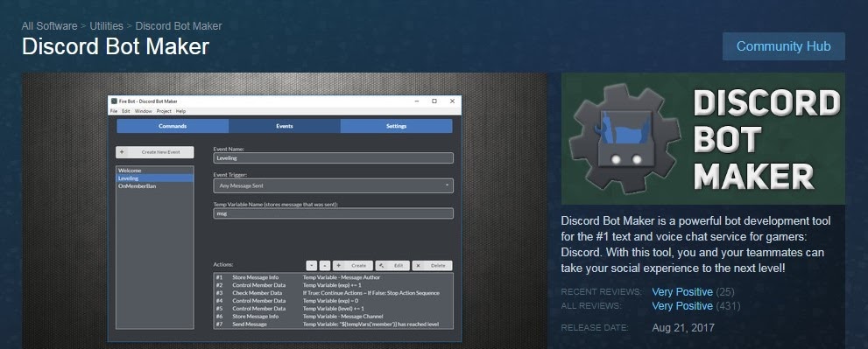Image resolution: width=868 pixels, height=349 pixels.
Task: Maximize the Fire Bot window
Action: coord(434,101)
